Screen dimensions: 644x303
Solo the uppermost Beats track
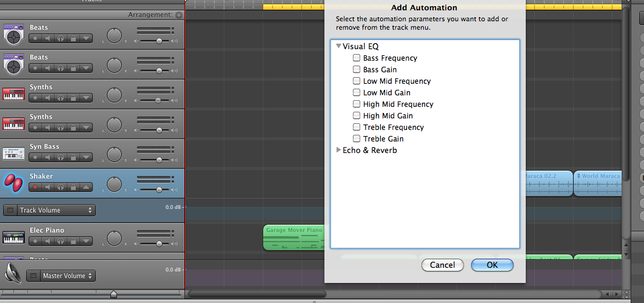61,38
